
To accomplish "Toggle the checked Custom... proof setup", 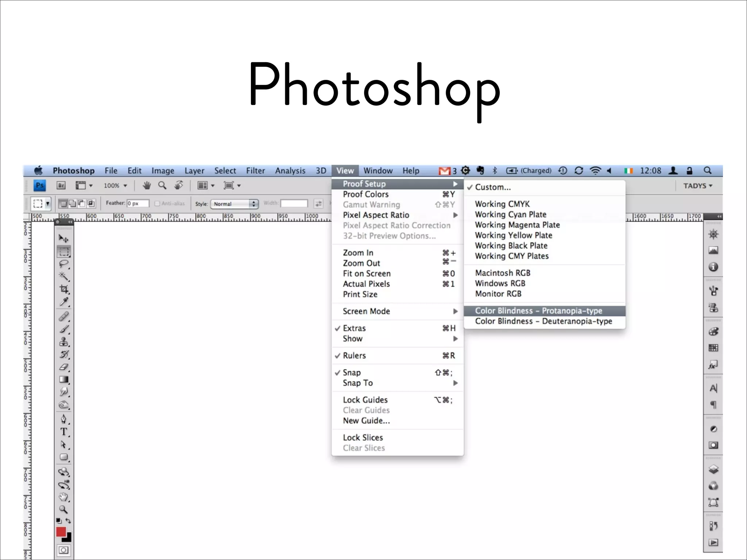I will (545, 187).
